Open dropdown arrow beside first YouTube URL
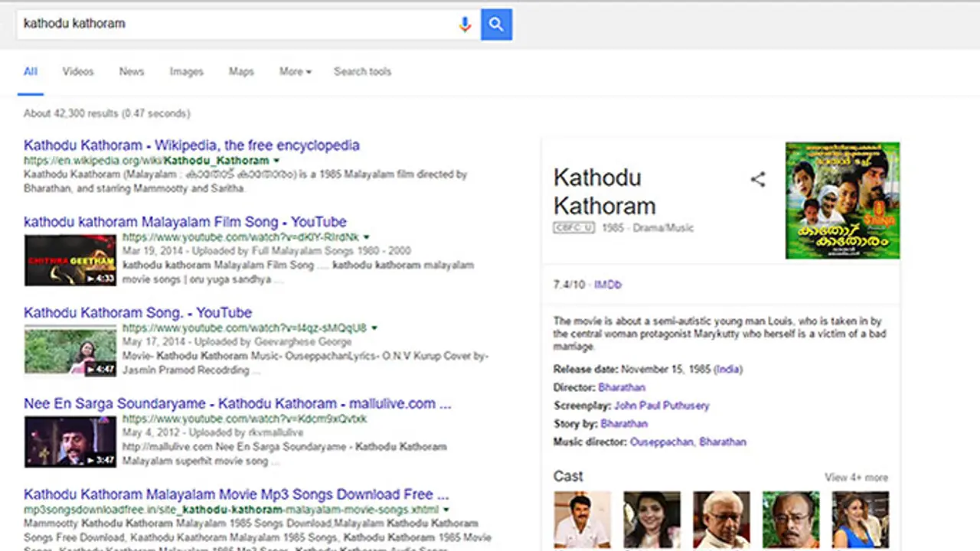Image resolution: width=980 pixels, height=551 pixels. pyautogui.click(x=366, y=237)
